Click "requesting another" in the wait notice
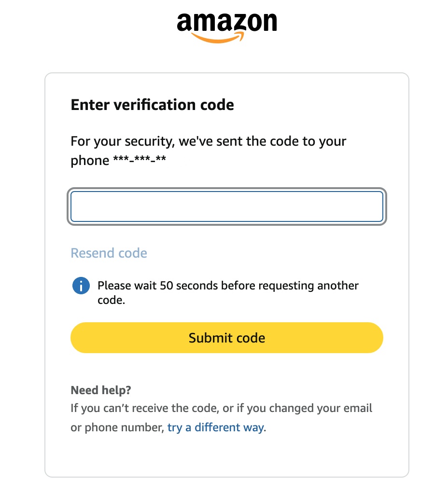Image resolution: width=448 pixels, height=494 pixels. (x=308, y=286)
